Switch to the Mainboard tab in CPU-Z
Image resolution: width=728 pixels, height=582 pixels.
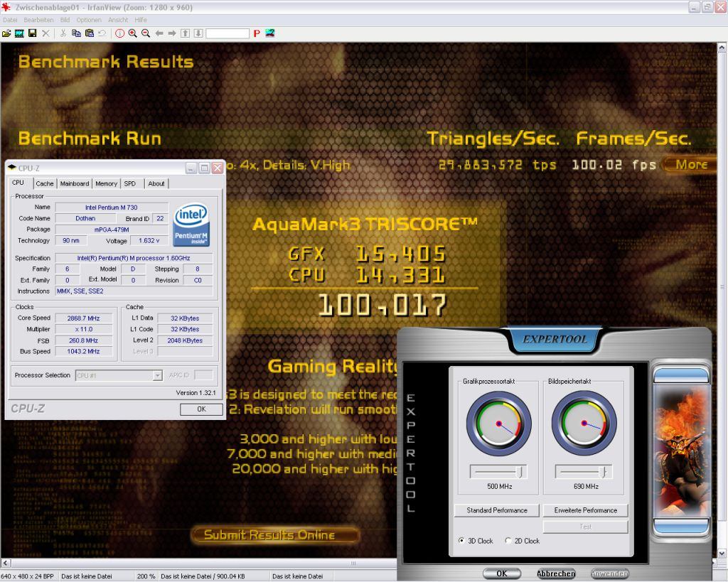(74, 184)
